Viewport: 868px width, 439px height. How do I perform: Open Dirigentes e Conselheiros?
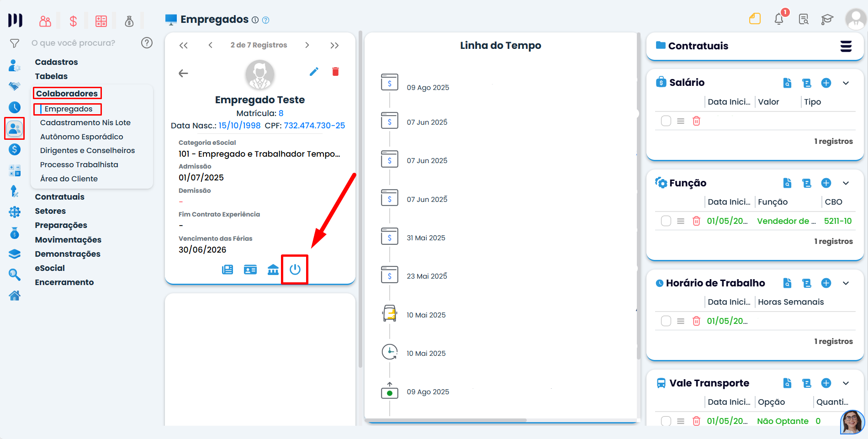click(88, 150)
